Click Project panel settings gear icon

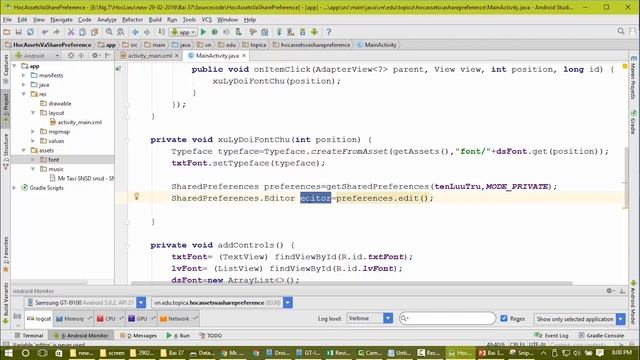click(x=95, y=55)
